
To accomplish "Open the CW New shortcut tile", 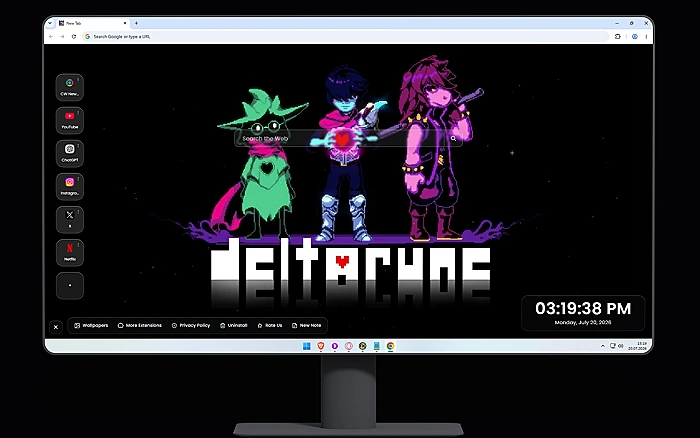I will click(x=70, y=87).
